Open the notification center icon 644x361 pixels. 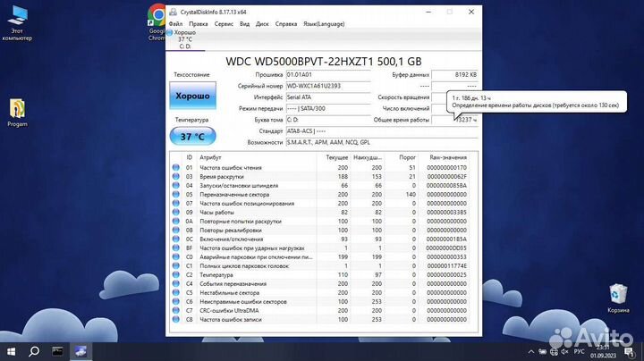click(x=629, y=351)
